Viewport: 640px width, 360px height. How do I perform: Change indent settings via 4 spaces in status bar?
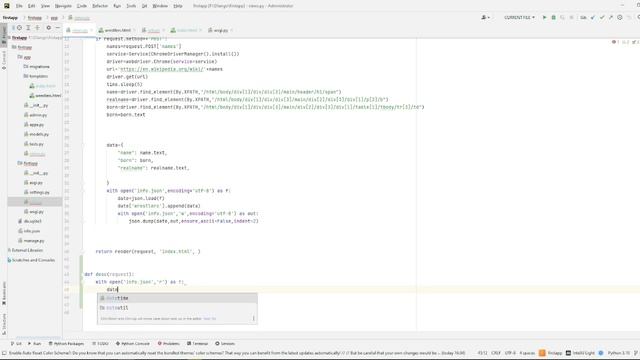pyautogui.click(x=527, y=353)
